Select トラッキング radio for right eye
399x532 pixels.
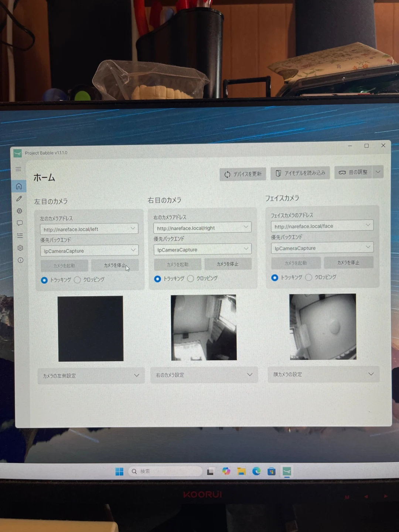[x=157, y=279]
